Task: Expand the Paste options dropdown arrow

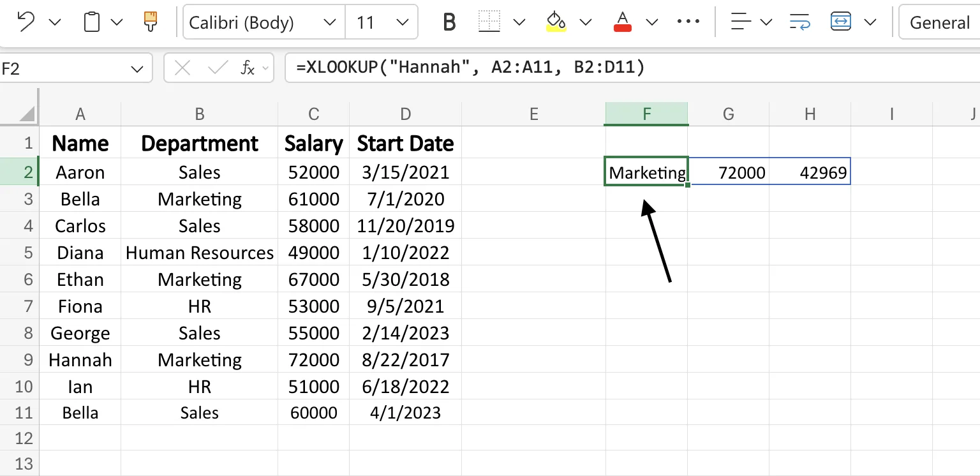Action: 116,23
